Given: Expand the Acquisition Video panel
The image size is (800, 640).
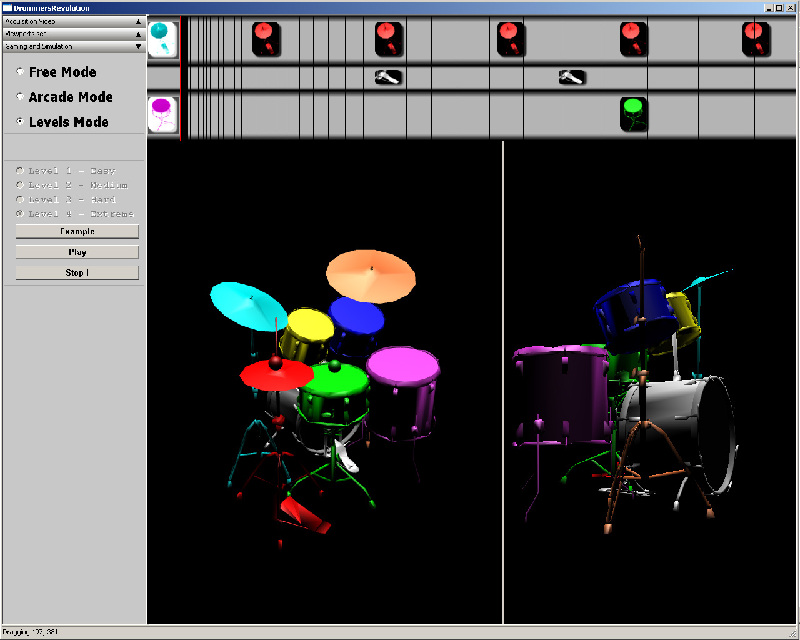Looking at the screenshot, I should click(x=138, y=20).
